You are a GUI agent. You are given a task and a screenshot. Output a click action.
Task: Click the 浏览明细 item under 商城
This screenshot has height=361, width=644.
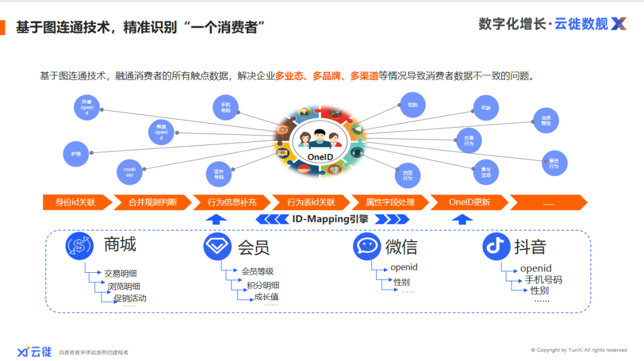point(123,286)
